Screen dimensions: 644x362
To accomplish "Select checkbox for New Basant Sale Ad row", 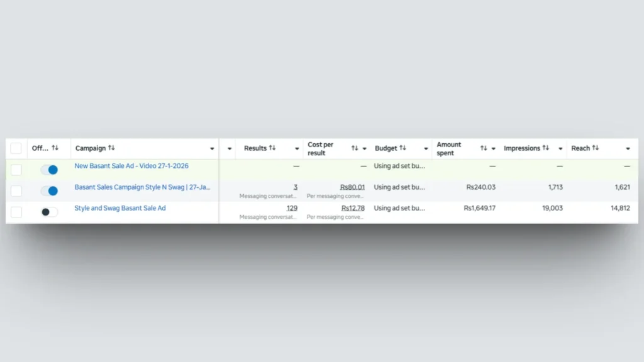I will [16, 170].
